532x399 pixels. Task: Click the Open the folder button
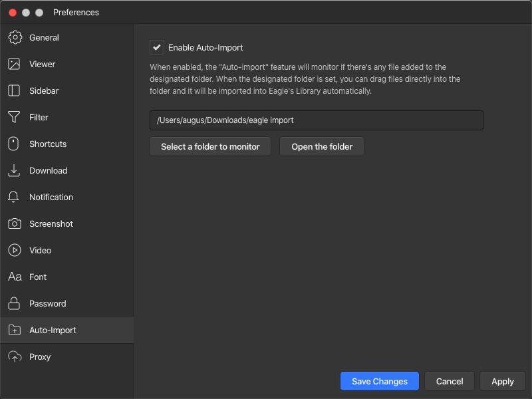[322, 146]
